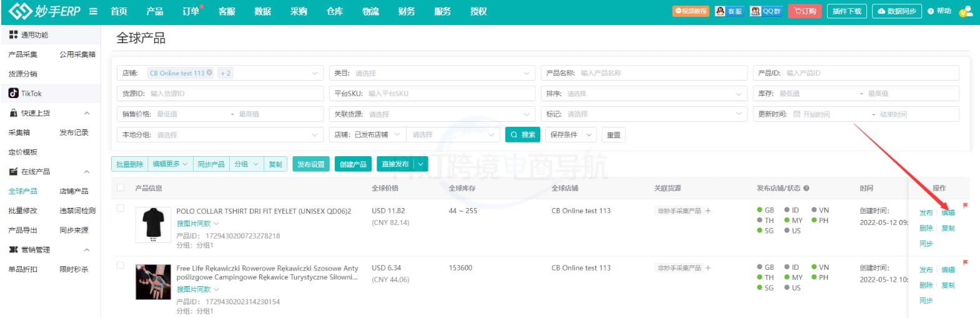Expand 搜图片同款 under POLO COLLAR product

click(198, 223)
